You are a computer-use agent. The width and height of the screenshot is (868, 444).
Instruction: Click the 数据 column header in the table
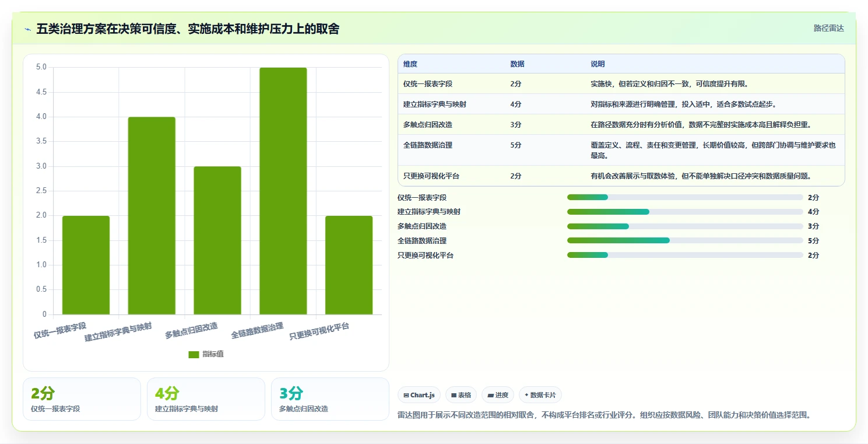click(x=517, y=64)
